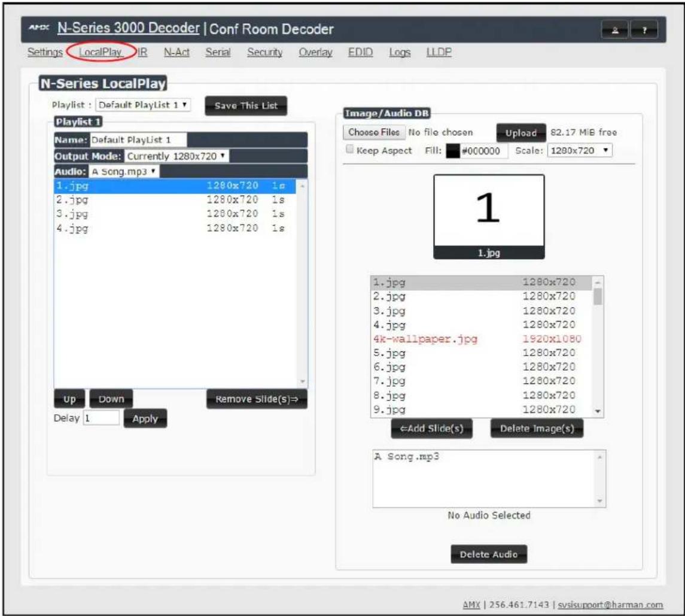Click the Save This List button
The height and width of the screenshot is (616, 685).
coord(246,106)
